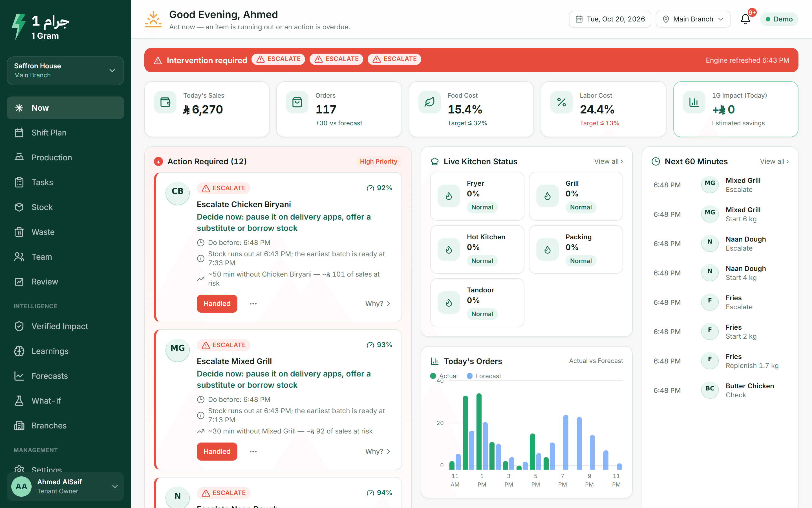The height and width of the screenshot is (508, 812).
Task: Click the 1G Impact chart icon
Action: pyautogui.click(x=694, y=102)
